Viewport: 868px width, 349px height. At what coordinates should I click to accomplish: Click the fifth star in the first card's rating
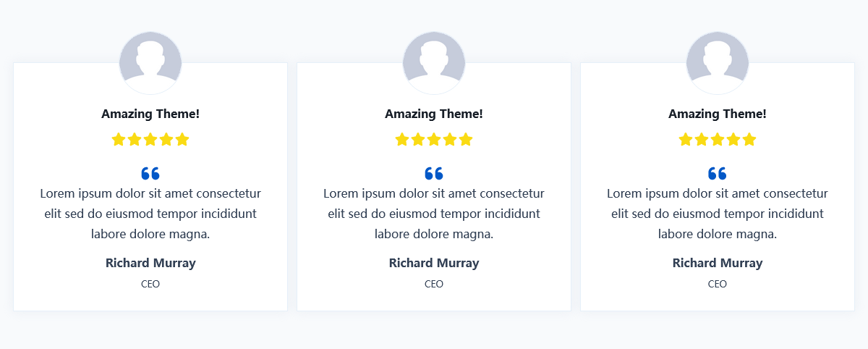pyautogui.click(x=182, y=139)
